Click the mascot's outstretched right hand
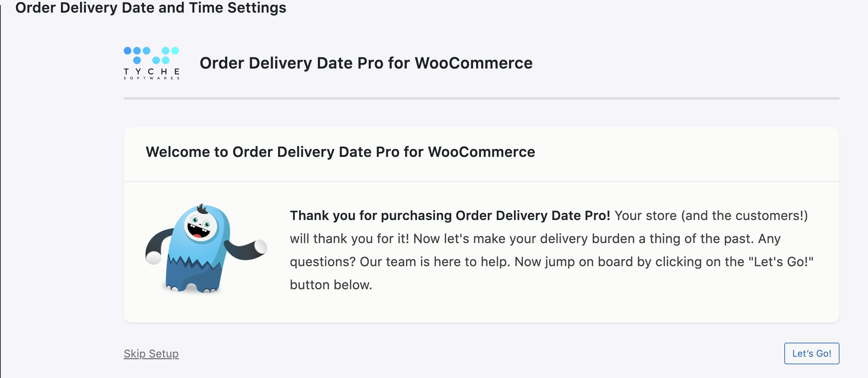The image size is (868, 378). (x=260, y=247)
